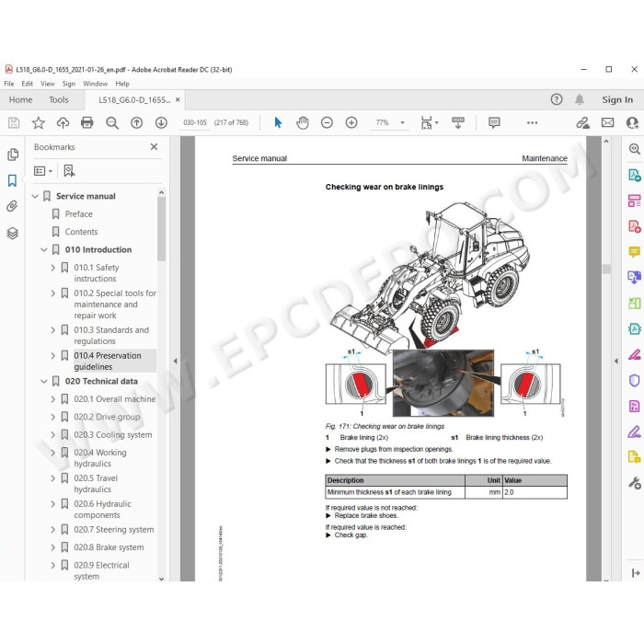Open the Find text magnifier icon
The image size is (644, 644).
pos(111,122)
